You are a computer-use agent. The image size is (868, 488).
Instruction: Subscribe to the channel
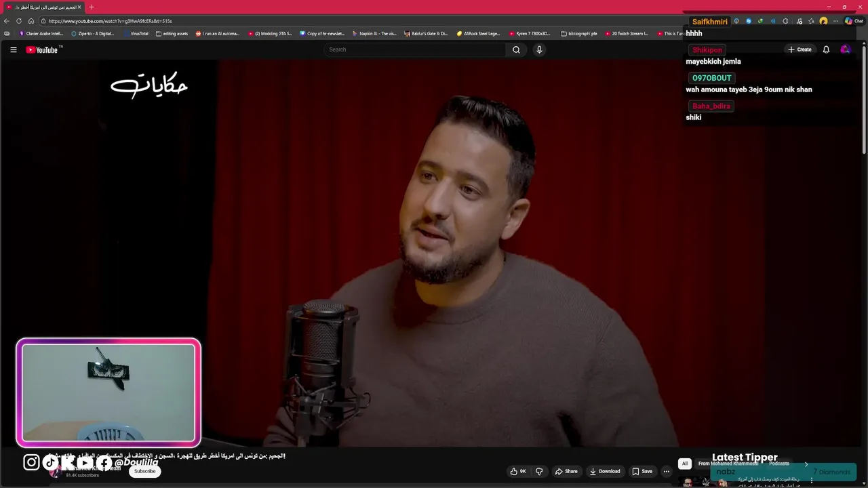(144, 471)
